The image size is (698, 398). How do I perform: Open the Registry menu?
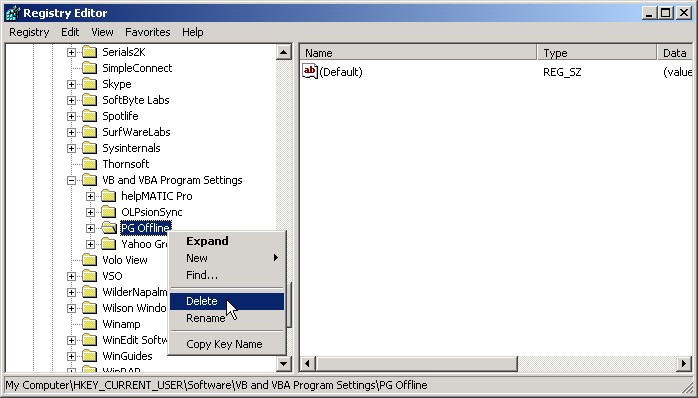(x=29, y=32)
